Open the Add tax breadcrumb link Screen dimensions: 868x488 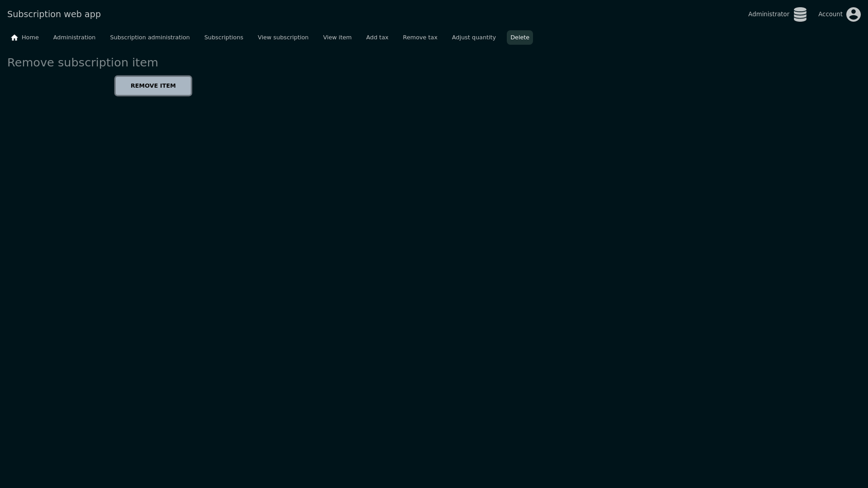(x=377, y=38)
